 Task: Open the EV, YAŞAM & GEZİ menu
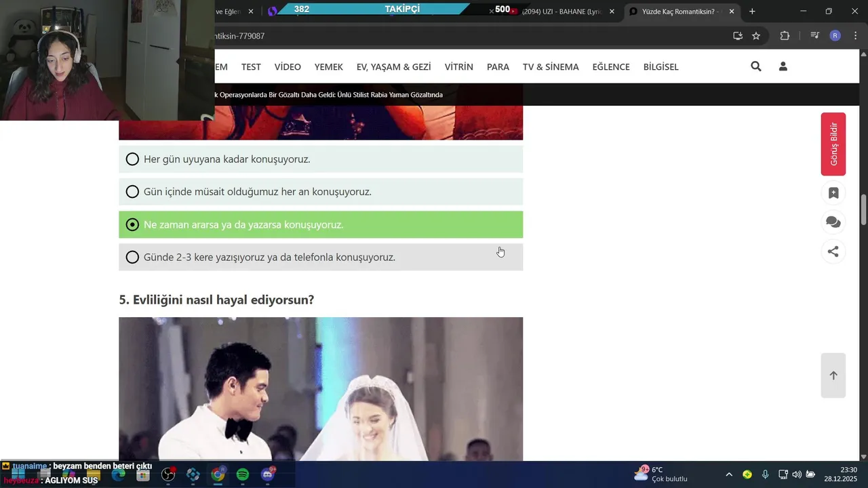point(394,66)
